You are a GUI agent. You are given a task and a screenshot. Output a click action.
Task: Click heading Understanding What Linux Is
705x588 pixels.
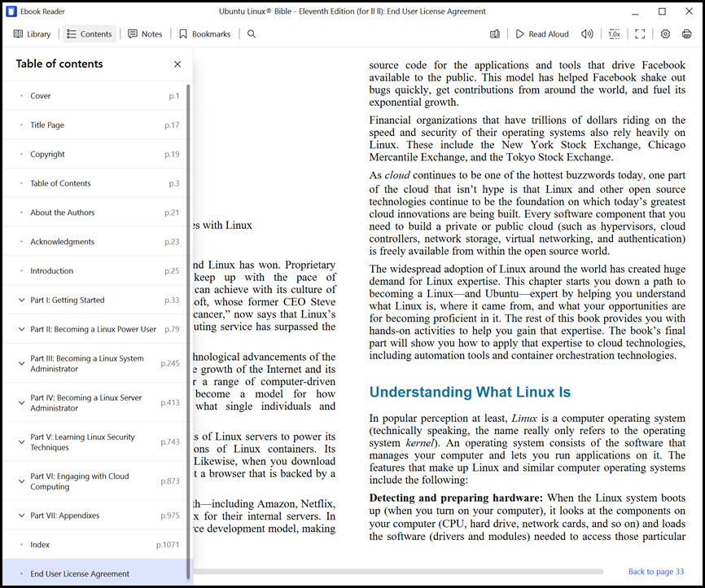470,393
